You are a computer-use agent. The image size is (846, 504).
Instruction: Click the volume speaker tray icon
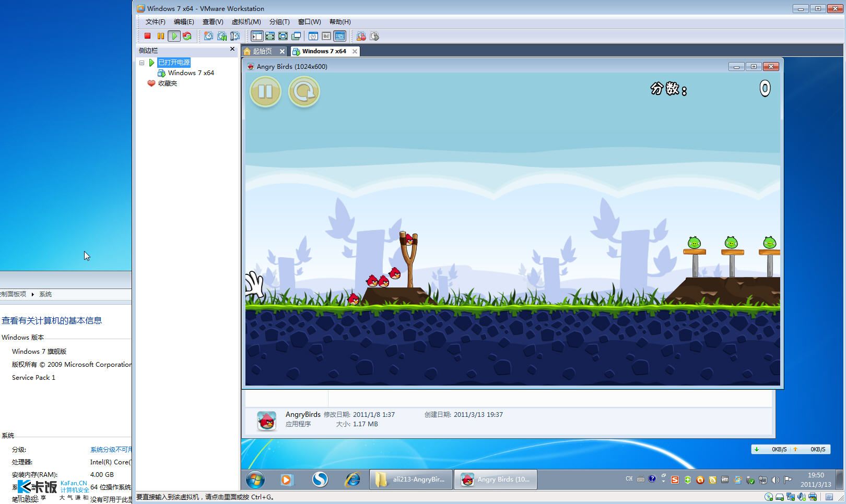(x=775, y=480)
